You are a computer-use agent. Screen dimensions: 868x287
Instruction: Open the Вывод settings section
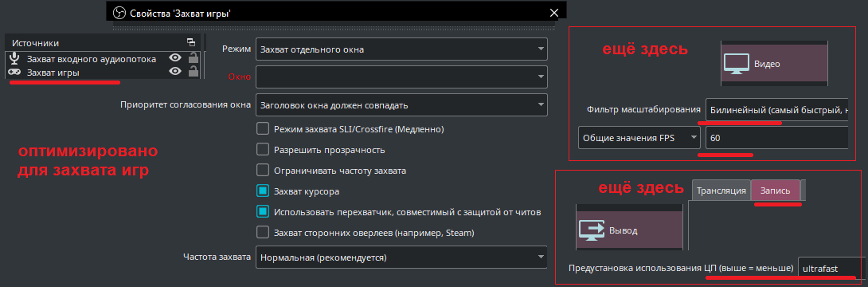629,230
